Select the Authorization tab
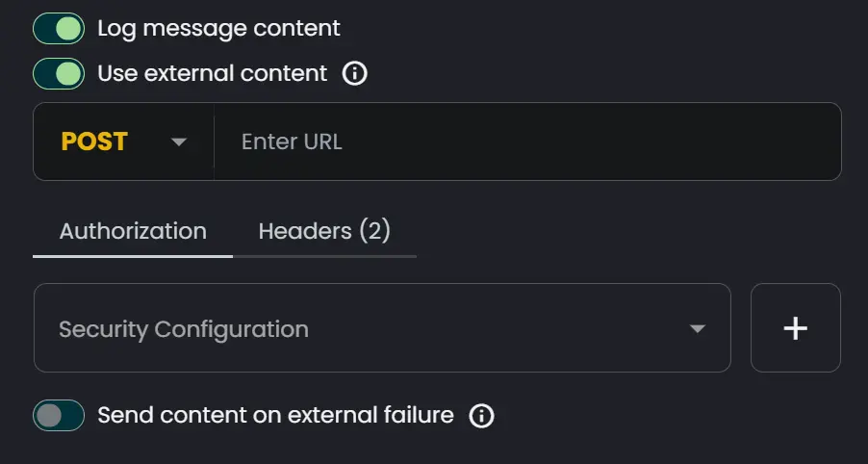868x464 pixels. (133, 231)
